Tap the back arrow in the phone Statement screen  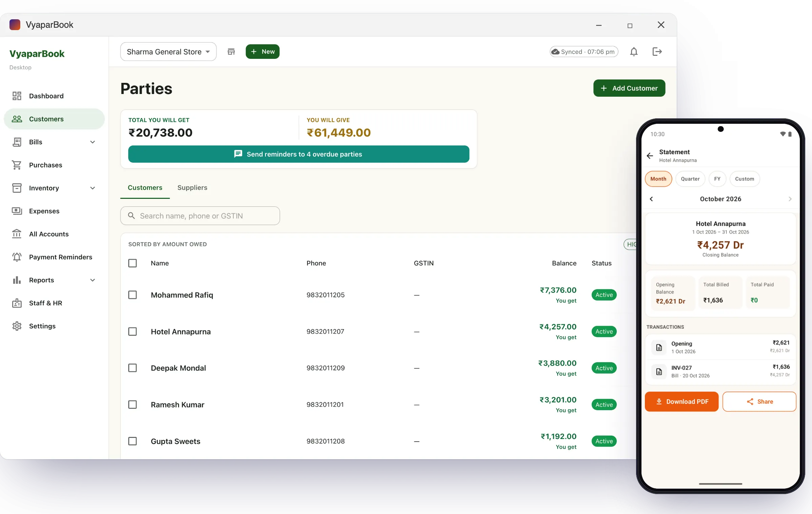coord(650,156)
